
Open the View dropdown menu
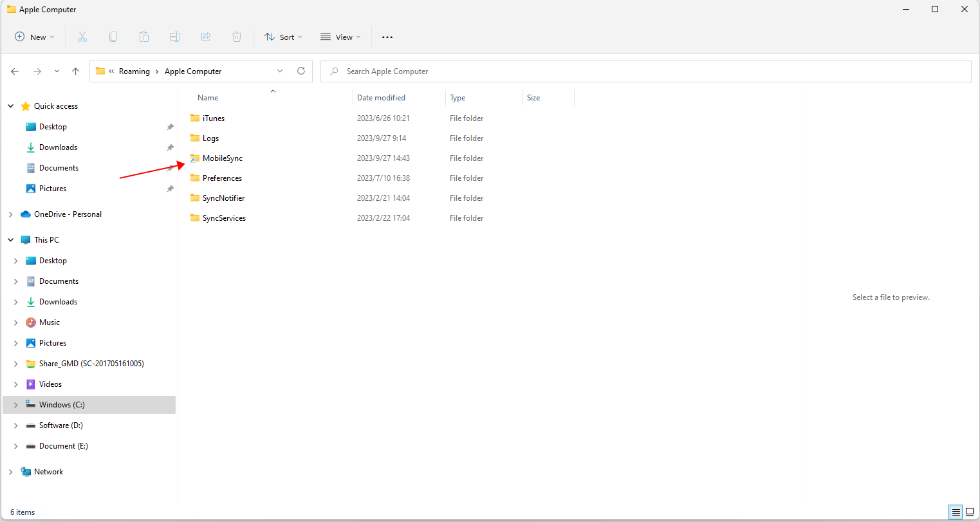point(340,37)
